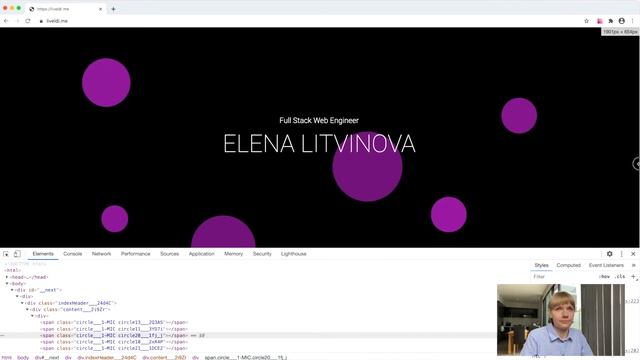
Task: Select the Styles sidebar tab
Action: tap(541, 265)
